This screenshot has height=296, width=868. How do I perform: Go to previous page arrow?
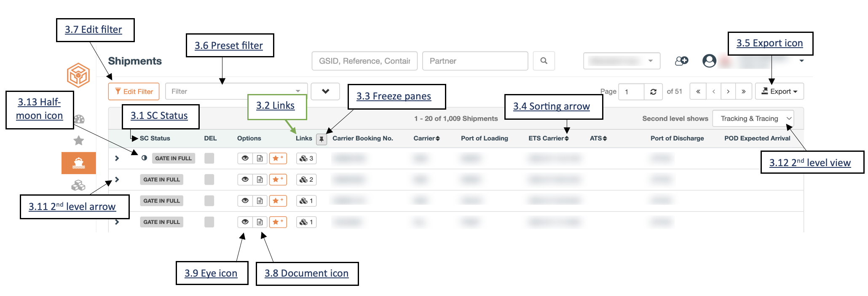click(714, 91)
